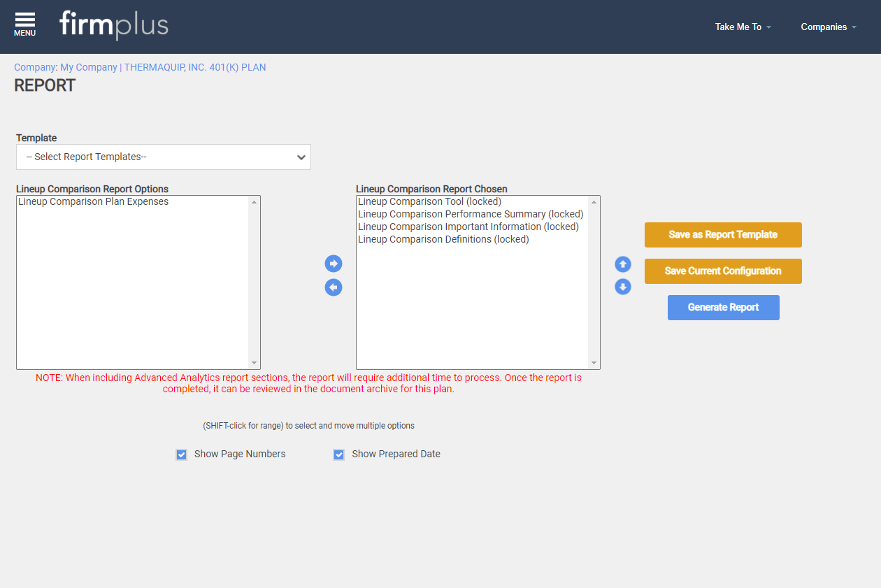Move selected option left with arrow icon
This screenshot has height=588, width=881.
click(334, 287)
